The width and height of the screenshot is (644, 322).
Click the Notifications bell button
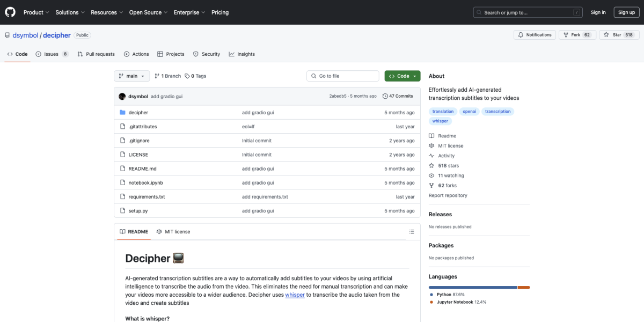(535, 35)
